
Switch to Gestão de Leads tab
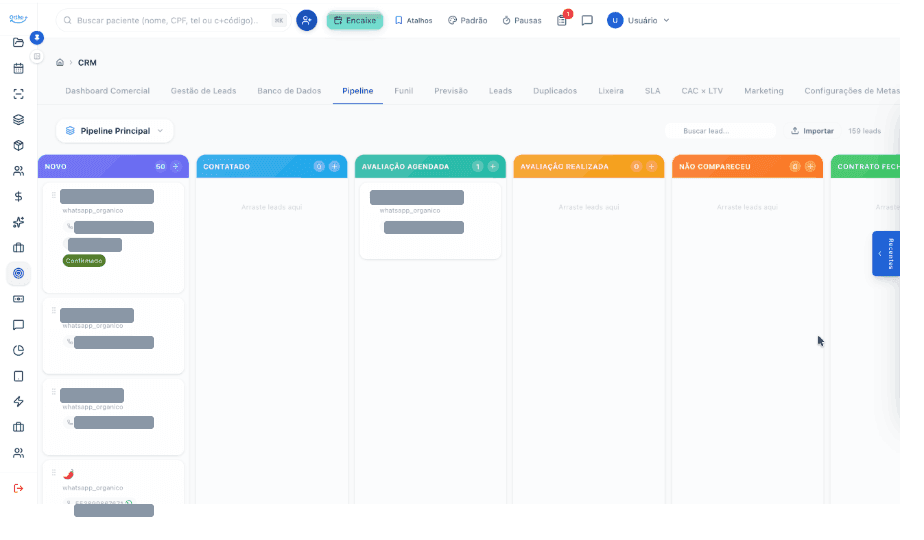pos(203,91)
